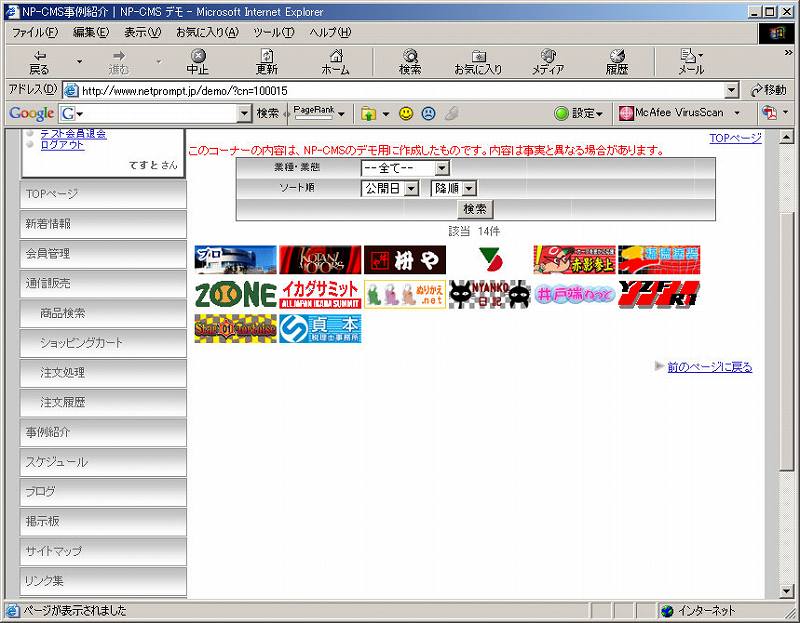This screenshot has height=623, width=800.
Task: Open the ぬりかえ.net banner
Action: coord(405,294)
